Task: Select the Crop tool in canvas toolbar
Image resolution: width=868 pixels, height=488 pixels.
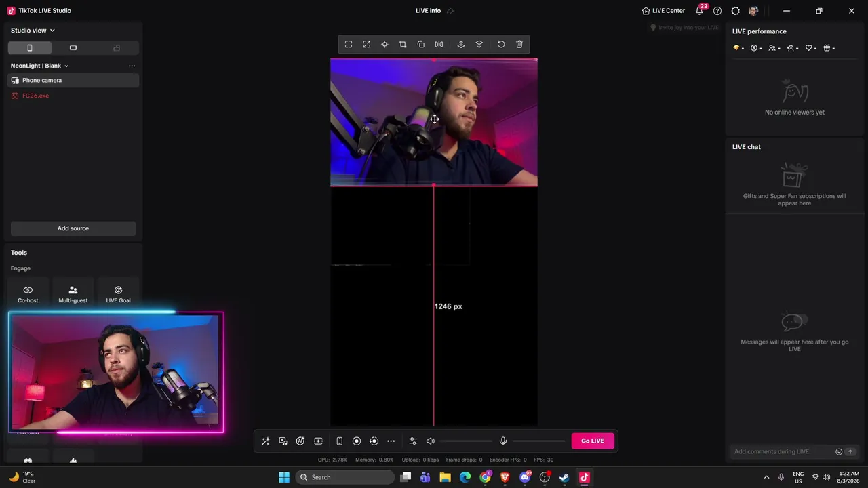Action: pos(403,45)
